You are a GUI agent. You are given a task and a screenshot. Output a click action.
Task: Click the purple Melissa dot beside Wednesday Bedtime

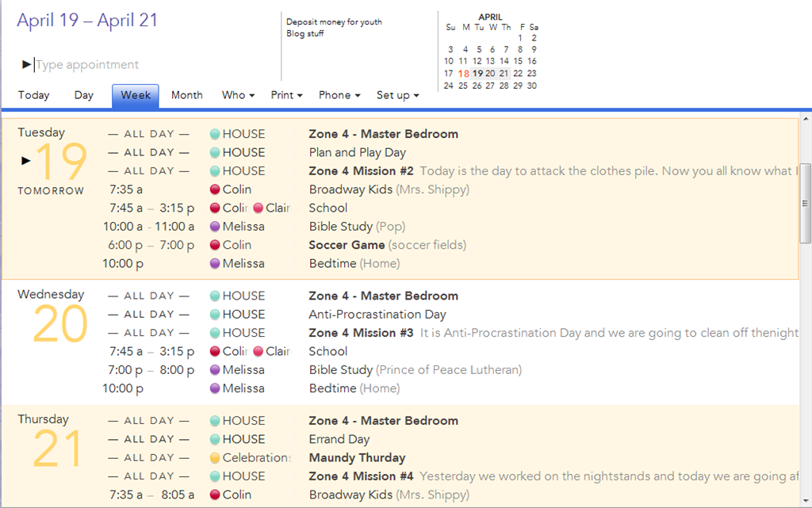pos(215,388)
